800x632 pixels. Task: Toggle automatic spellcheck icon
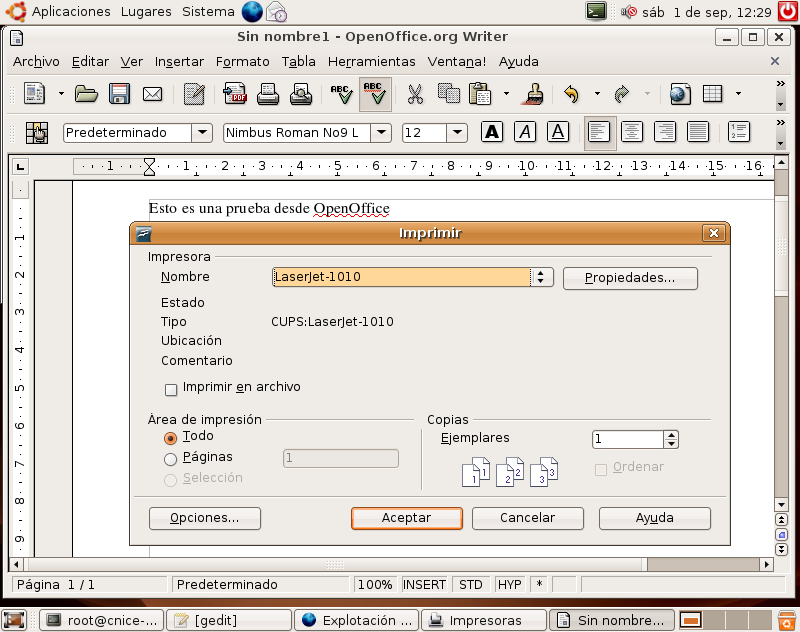pyautogui.click(x=375, y=95)
